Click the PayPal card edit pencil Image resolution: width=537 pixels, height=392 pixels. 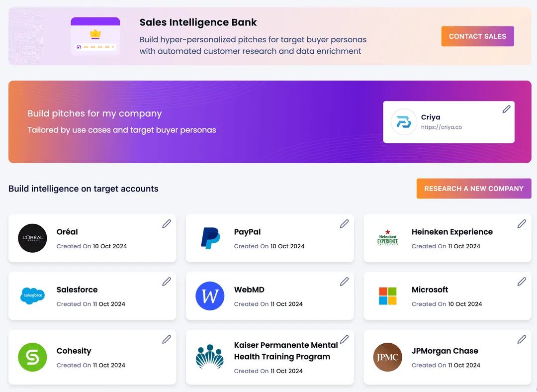[344, 224]
